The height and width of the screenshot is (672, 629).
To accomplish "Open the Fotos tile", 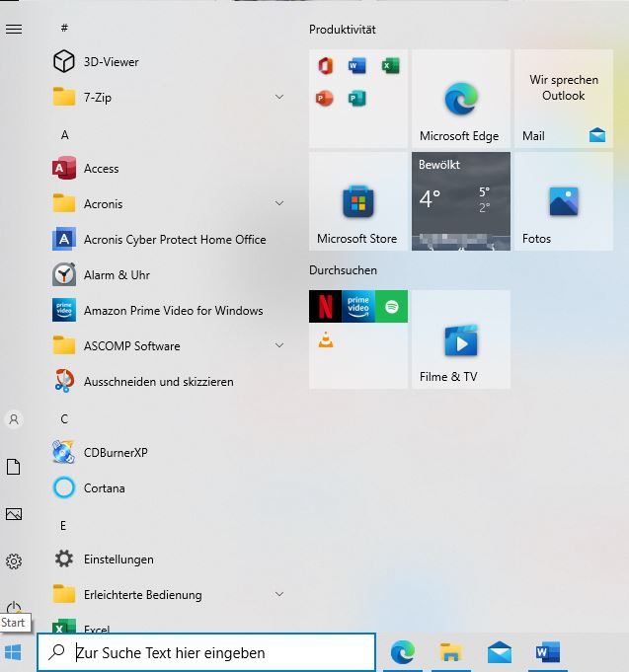I will (x=564, y=201).
